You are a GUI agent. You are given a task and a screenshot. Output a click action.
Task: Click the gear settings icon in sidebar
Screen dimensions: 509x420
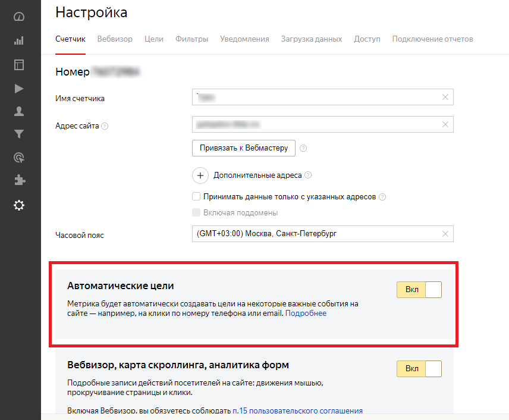click(x=19, y=205)
